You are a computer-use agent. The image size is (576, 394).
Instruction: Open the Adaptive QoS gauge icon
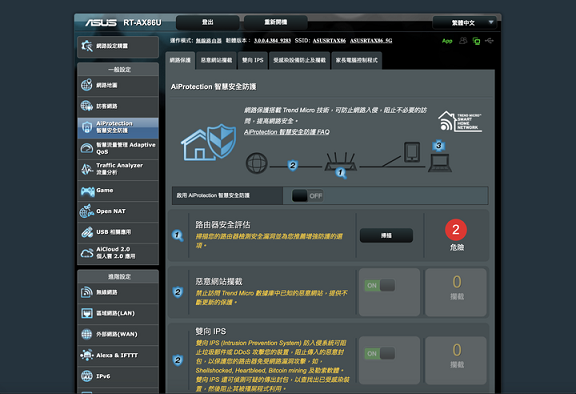point(87,148)
